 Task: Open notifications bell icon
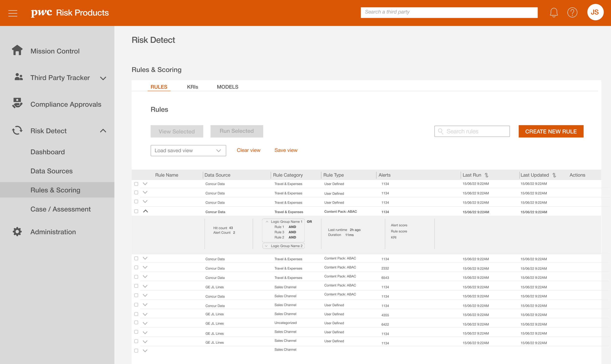(x=554, y=12)
